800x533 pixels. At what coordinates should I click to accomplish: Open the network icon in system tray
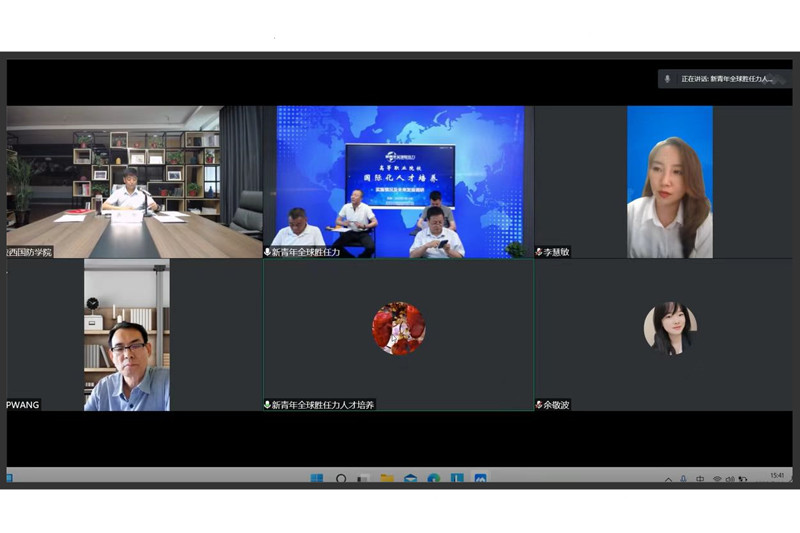pos(716,480)
